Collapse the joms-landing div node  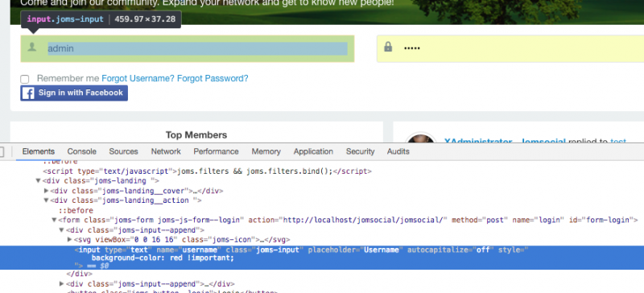click(x=38, y=181)
